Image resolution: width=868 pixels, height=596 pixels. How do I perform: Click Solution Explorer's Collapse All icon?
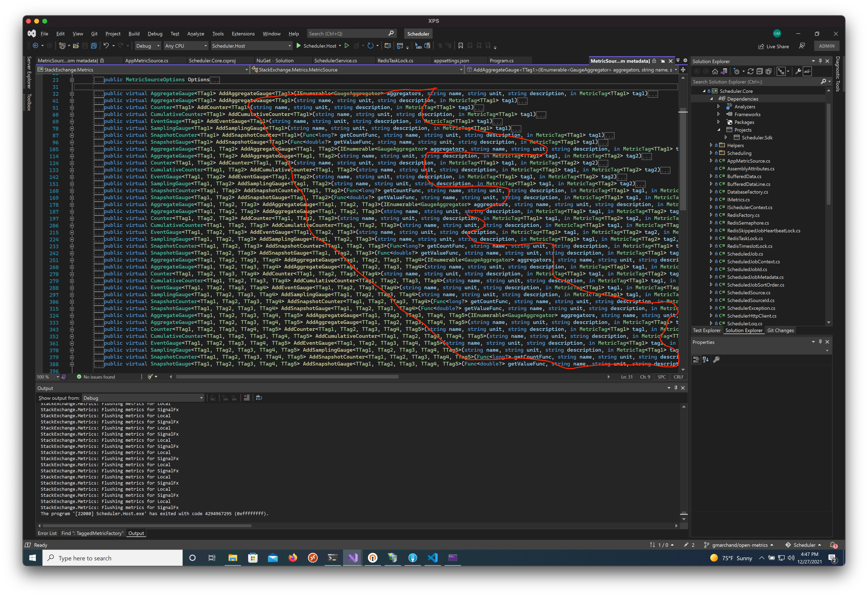pyautogui.click(x=759, y=71)
